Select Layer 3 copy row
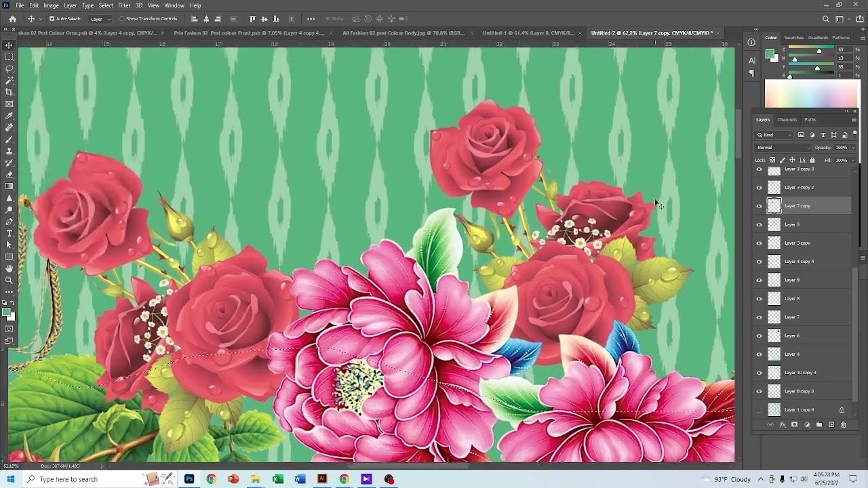 [x=803, y=243]
